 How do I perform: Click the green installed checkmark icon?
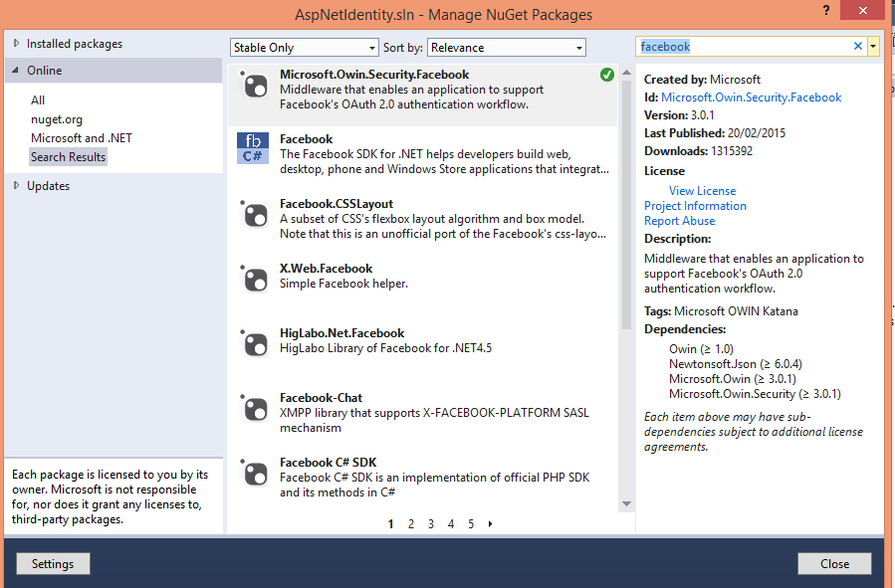tap(607, 75)
